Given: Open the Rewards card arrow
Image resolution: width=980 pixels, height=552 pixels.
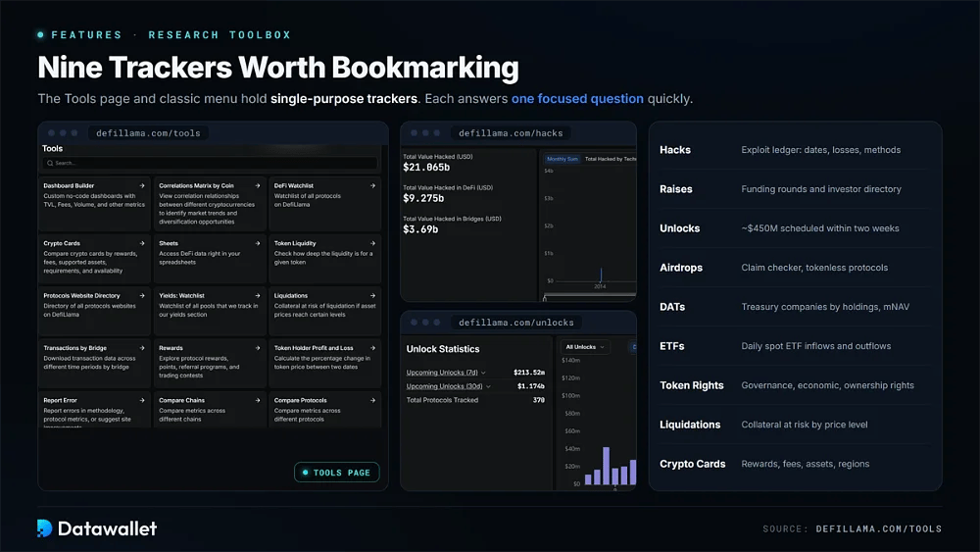Looking at the screenshot, I should point(257,348).
